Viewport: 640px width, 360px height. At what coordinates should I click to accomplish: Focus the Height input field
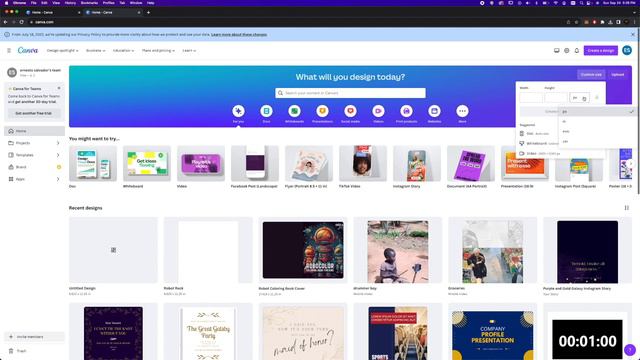[556, 98]
